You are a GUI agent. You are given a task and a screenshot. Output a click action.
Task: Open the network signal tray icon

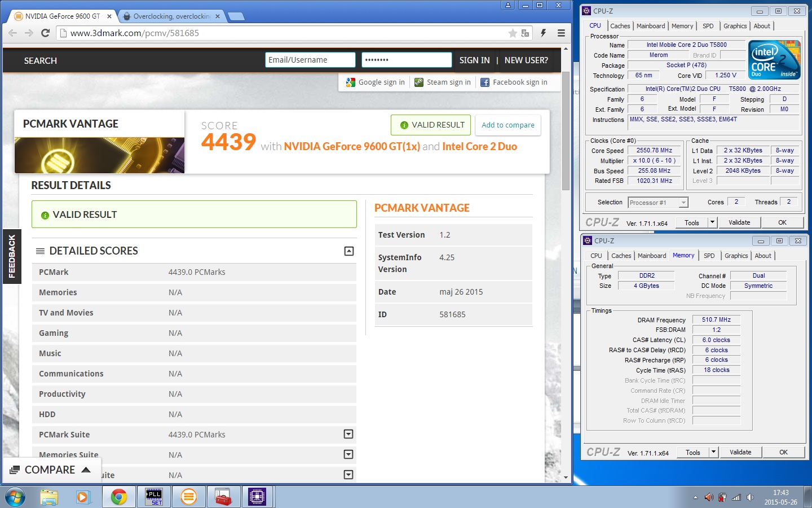(736, 498)
